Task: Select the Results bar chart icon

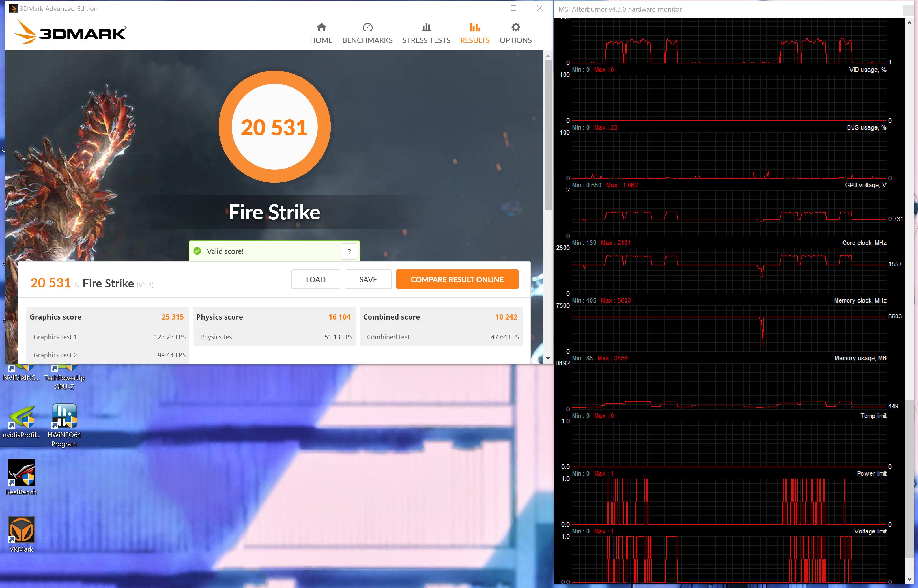Action: (475, 27)
